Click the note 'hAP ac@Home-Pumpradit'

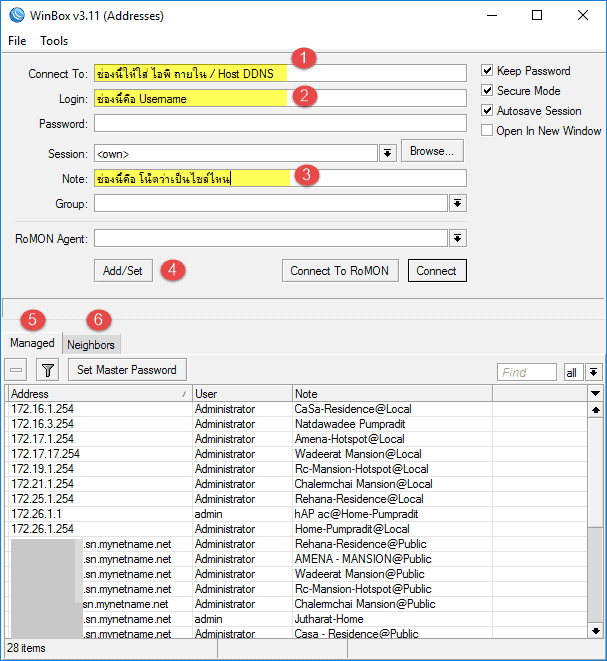pos(357,514)
